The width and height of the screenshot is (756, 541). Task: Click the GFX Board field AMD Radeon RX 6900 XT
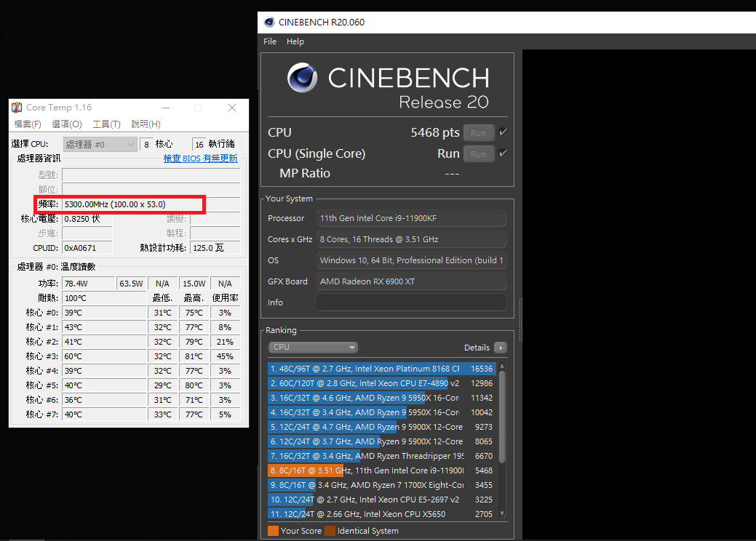(411, 281)
